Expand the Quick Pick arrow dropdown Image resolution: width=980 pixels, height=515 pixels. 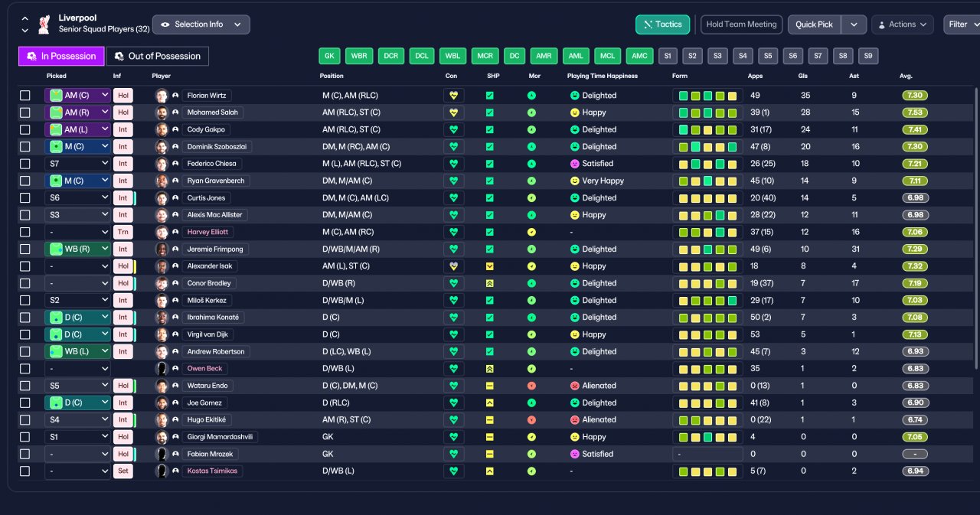[854, 24]
